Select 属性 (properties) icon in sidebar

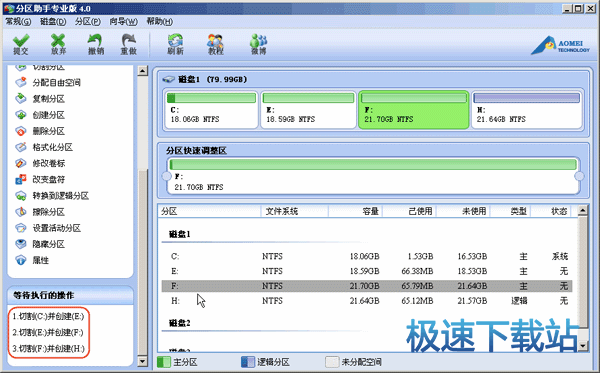pos(21,260)
